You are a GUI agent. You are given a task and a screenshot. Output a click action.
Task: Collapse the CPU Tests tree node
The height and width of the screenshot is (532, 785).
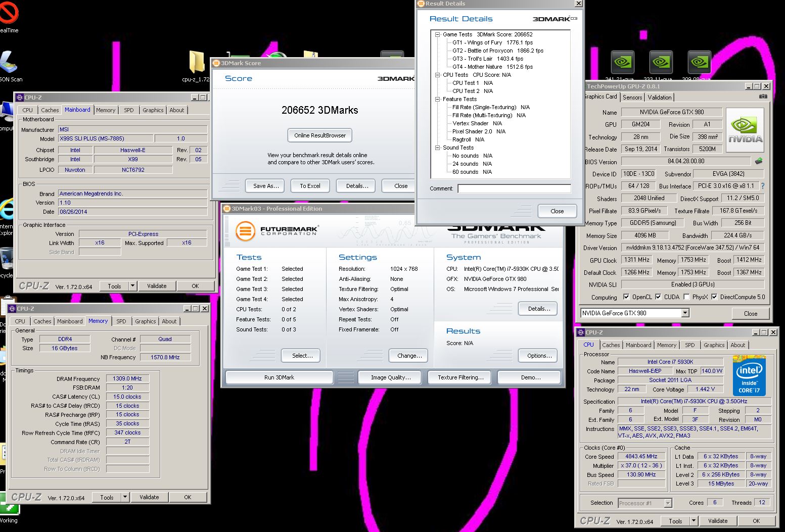pos(438,75)
